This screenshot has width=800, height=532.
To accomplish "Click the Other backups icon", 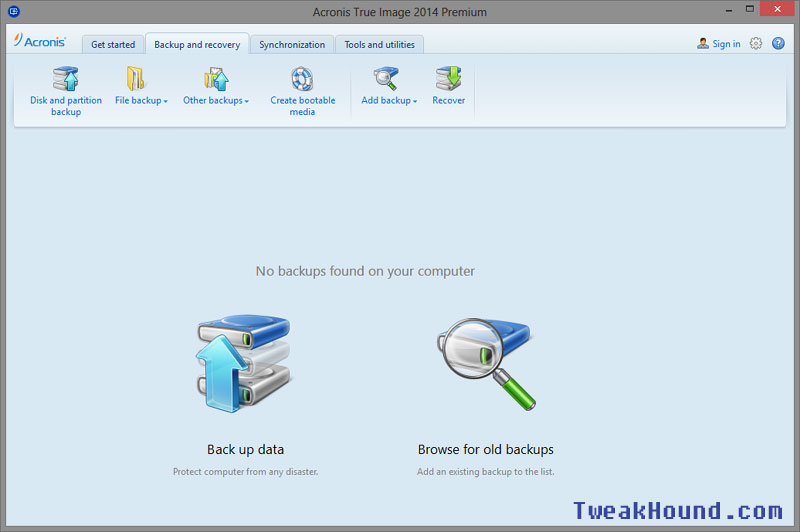I will pyautogui.click(x=216, y=79).
